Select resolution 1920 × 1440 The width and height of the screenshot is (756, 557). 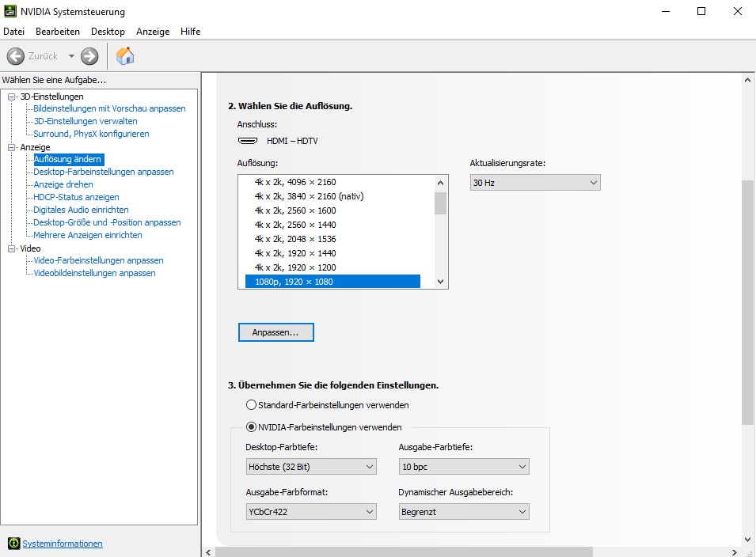pos(332,253)
